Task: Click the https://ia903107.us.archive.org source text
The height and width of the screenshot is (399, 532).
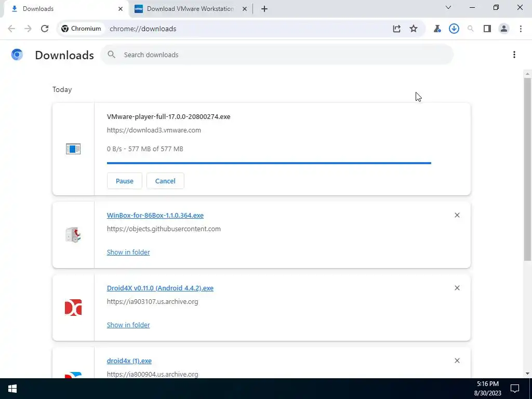Action: [x=152, y=302]
